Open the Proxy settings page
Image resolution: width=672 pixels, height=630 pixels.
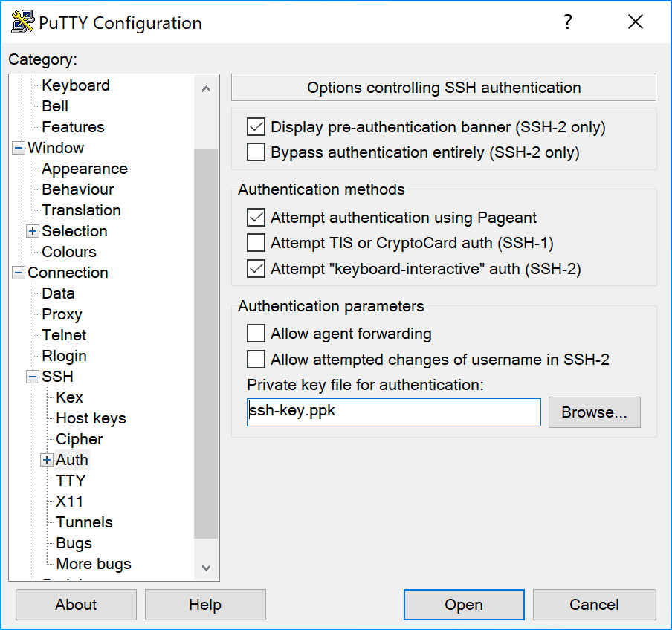(x=62, y=314)
